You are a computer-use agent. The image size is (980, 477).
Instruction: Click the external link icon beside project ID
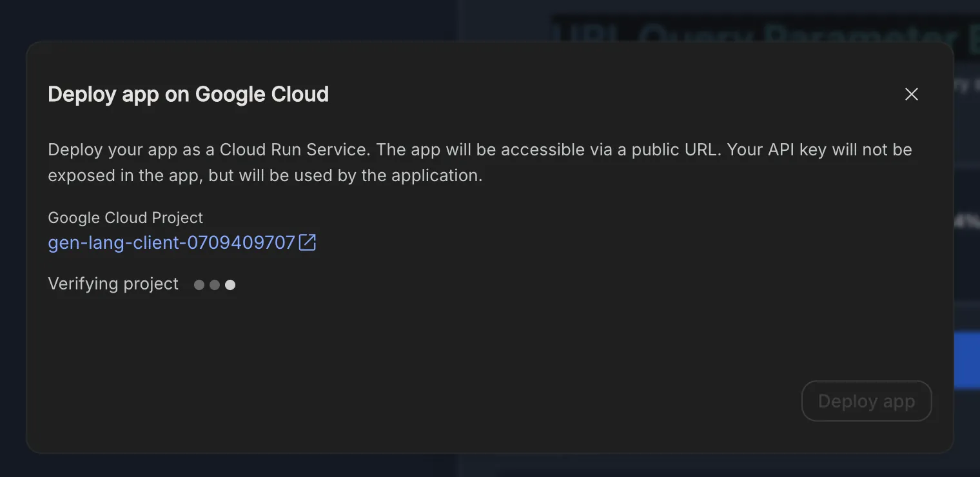(308, 242)
